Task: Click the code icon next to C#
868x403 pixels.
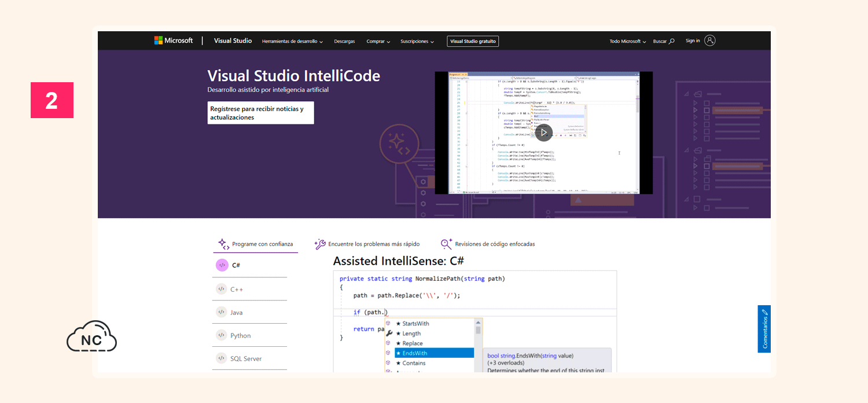Action: point(222,265)
